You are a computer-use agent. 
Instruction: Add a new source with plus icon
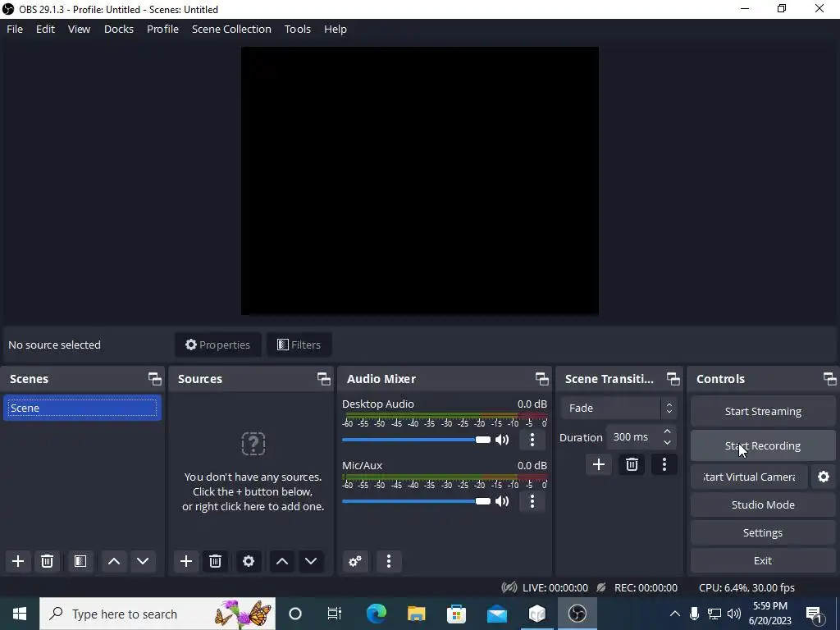[x=186, y=561]
